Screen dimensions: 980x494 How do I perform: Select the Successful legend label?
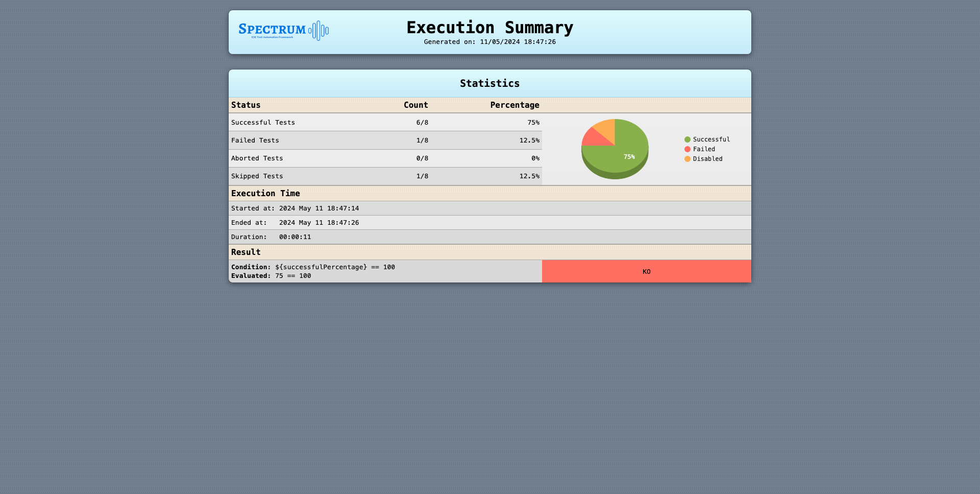pos(712,139)
